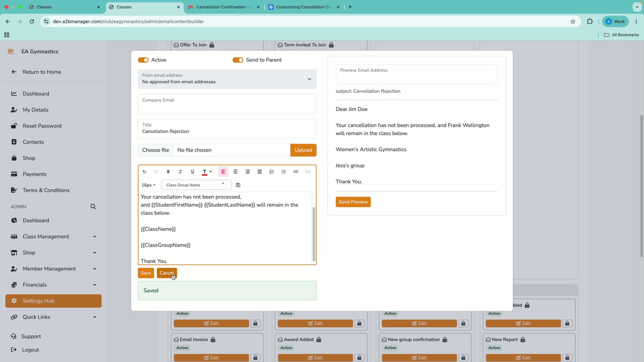This screenshot has width=644, height=362.
Task: Disable the Send to Parent toggle
Action: click(238, 60)
